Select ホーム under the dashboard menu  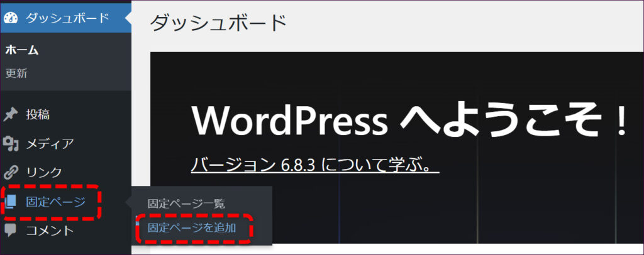[21, 50]
